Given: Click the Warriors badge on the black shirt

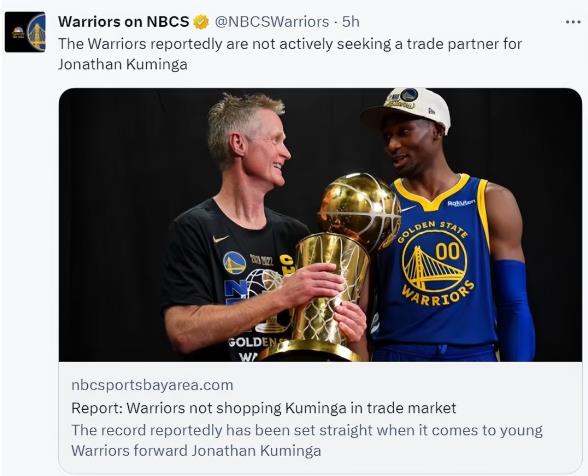Looking at the screenshot, I should click(234, 263).
